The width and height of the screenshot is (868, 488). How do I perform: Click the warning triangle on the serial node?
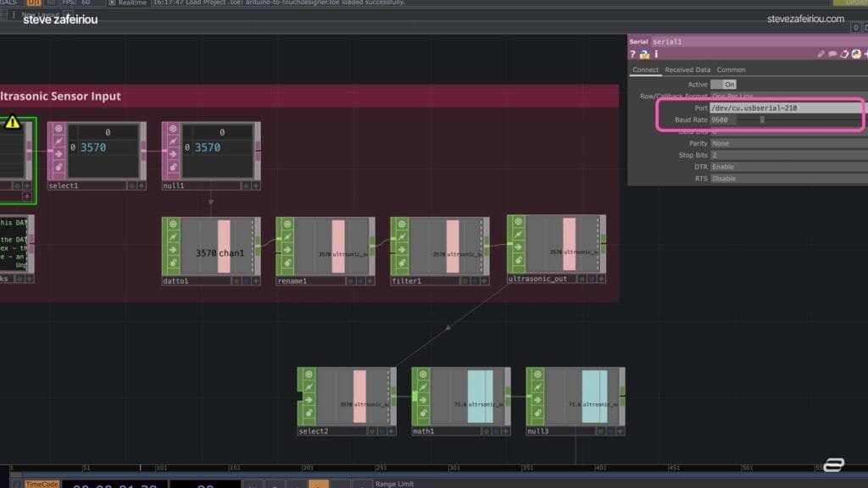(x=12, y=123)
